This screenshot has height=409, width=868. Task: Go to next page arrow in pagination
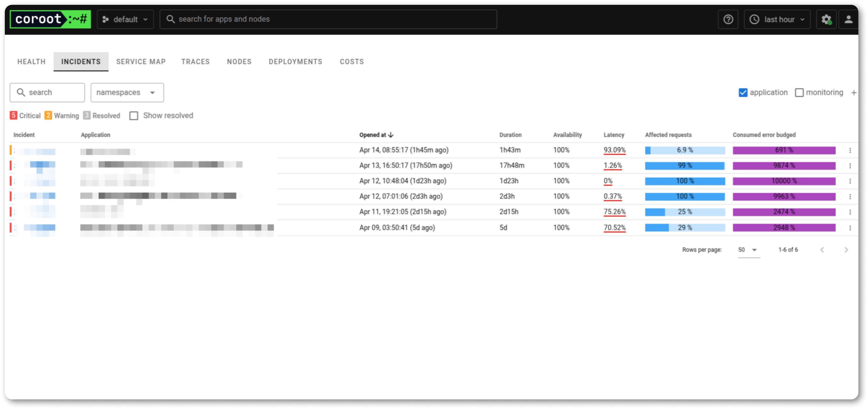(x=846, y=250)
